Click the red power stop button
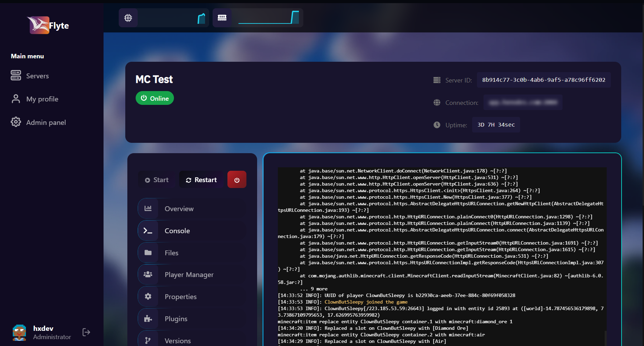Screen dimensions: 644x346 [x=237, y=180]
